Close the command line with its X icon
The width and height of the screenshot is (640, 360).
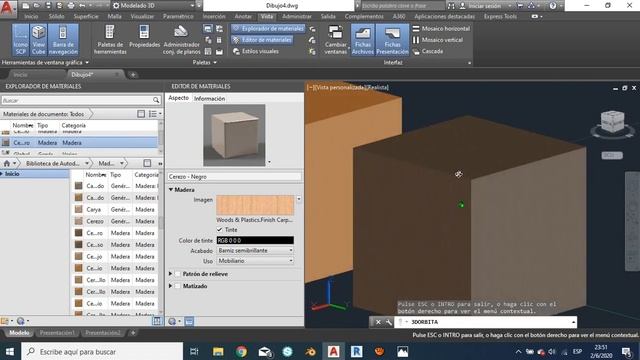378,322
